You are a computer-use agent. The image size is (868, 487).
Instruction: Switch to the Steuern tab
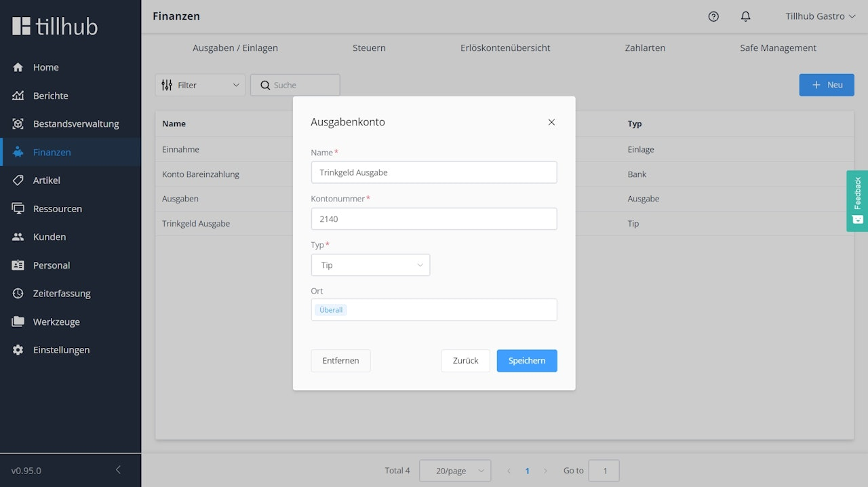coord(369,48)
